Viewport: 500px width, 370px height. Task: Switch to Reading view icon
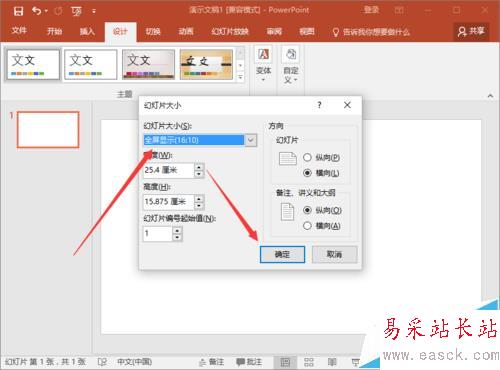pos(332,362)
